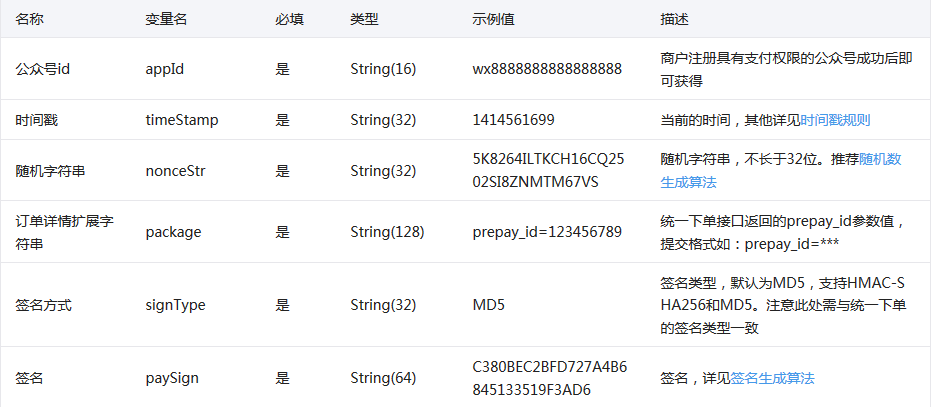The width and height of the screenshot is (934, 407).
Task: Click the 名称 column header
Action: click(29, 19)
